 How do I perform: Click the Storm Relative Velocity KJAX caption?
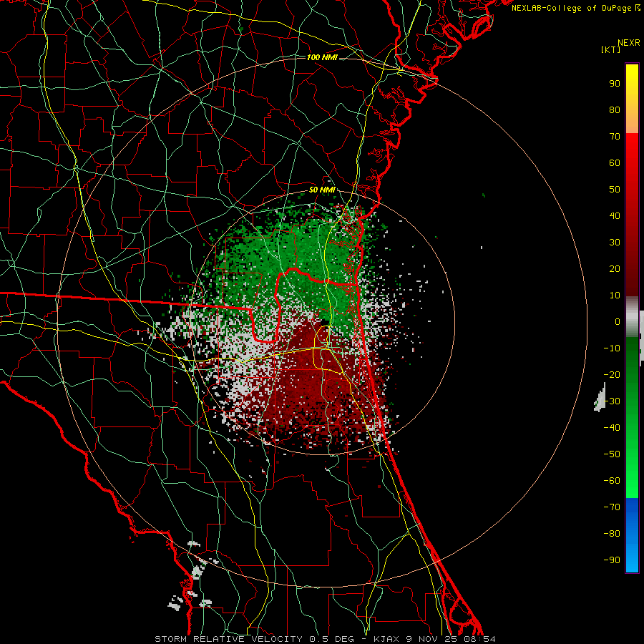325,639
